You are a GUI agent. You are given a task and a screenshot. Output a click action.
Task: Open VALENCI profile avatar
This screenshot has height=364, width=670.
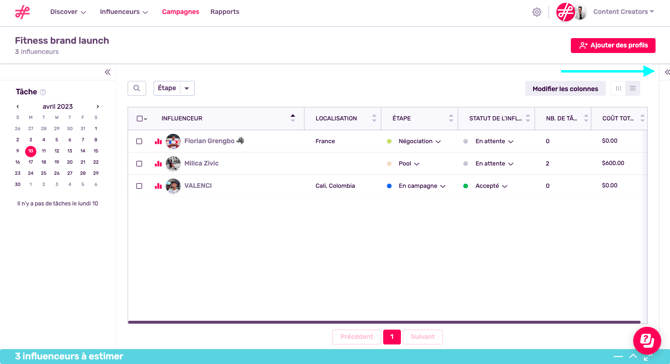(173, 186)
